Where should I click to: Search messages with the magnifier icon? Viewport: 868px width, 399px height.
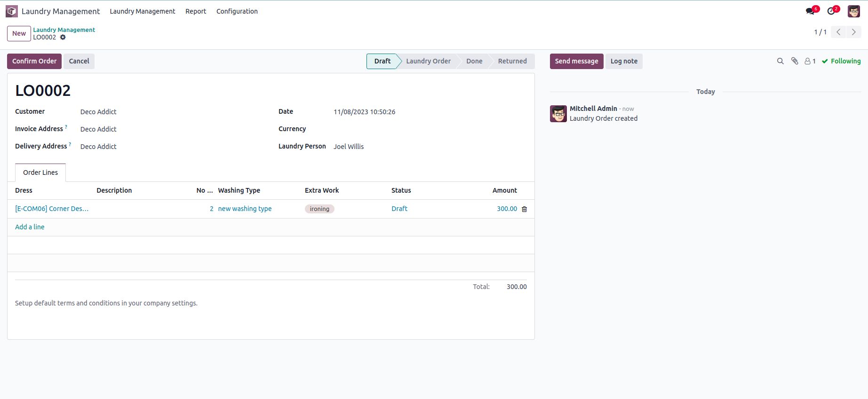[780, 61]
